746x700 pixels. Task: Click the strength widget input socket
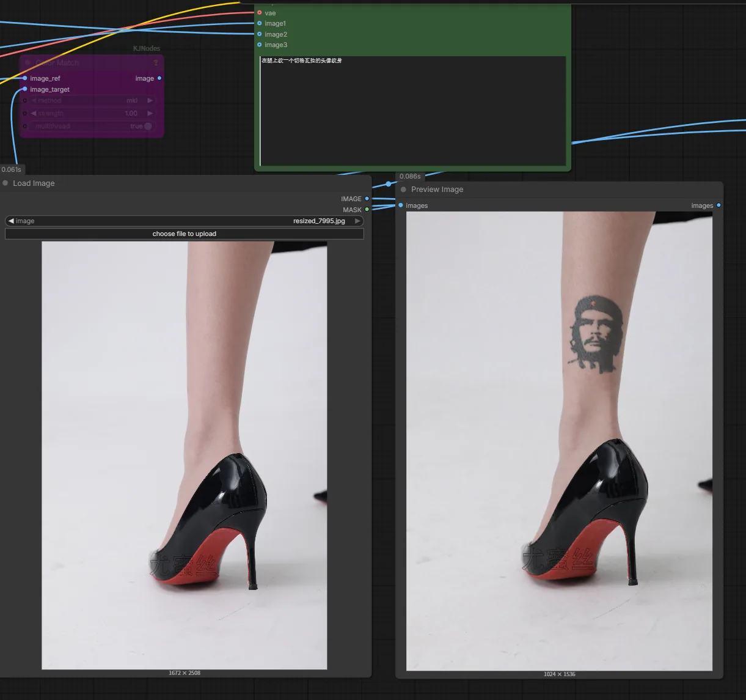coord(25,113)
